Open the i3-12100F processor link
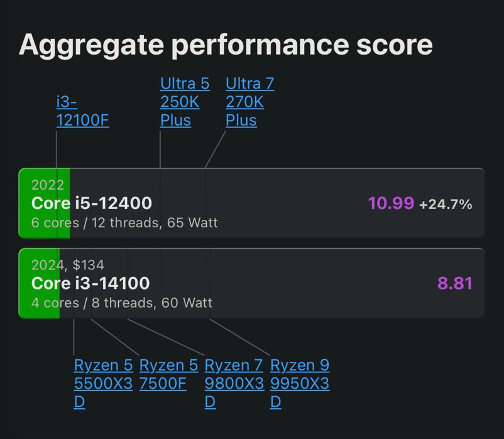This screenshot has width=504, height=439. 82,111
